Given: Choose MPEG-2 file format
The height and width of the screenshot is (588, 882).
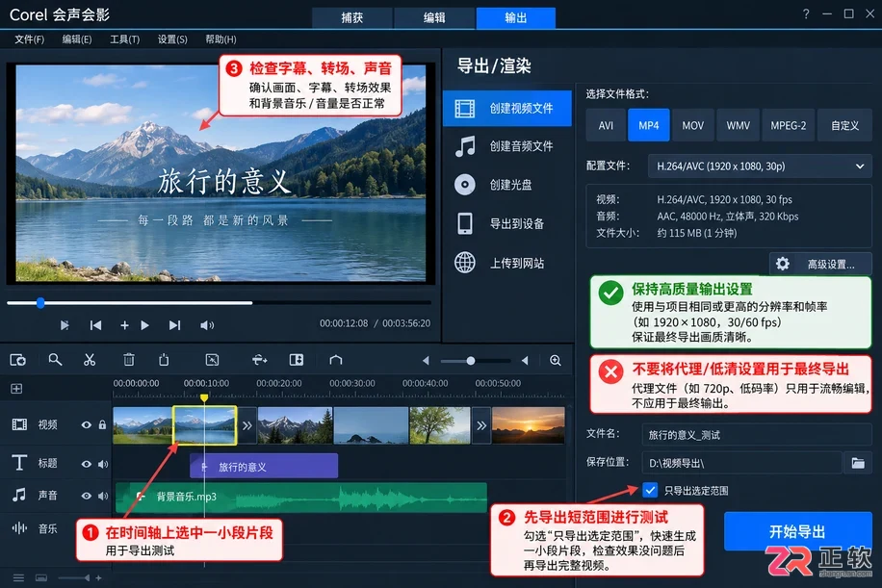Looking at the screenshot, I should pyautogui.click(x=788, y=125).
